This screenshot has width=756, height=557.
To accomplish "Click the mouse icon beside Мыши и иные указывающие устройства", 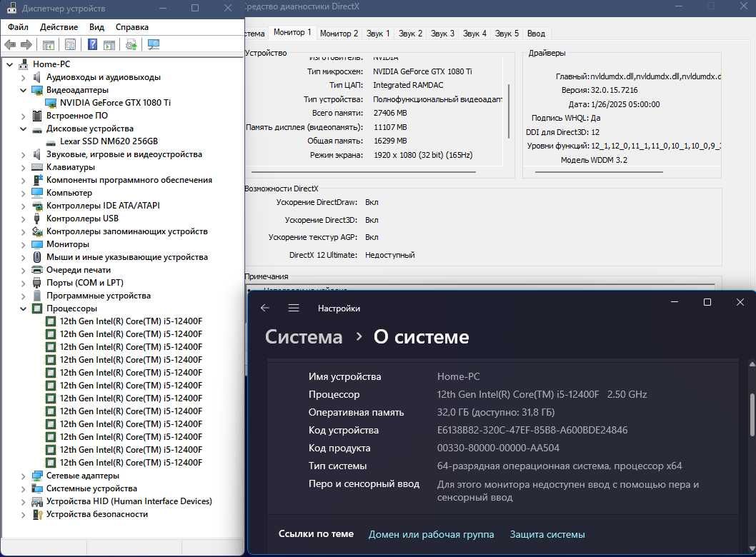I will click(x=37, y=257).
